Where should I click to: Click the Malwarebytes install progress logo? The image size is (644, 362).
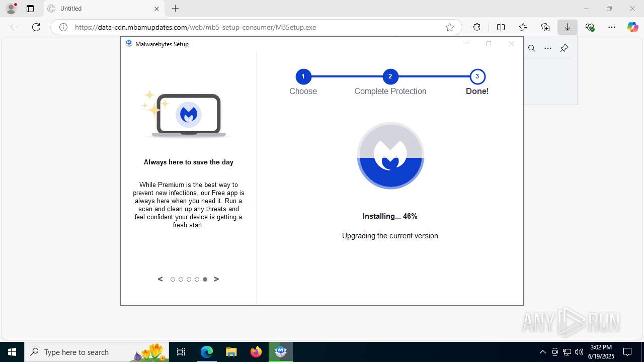tap(390, 155)
